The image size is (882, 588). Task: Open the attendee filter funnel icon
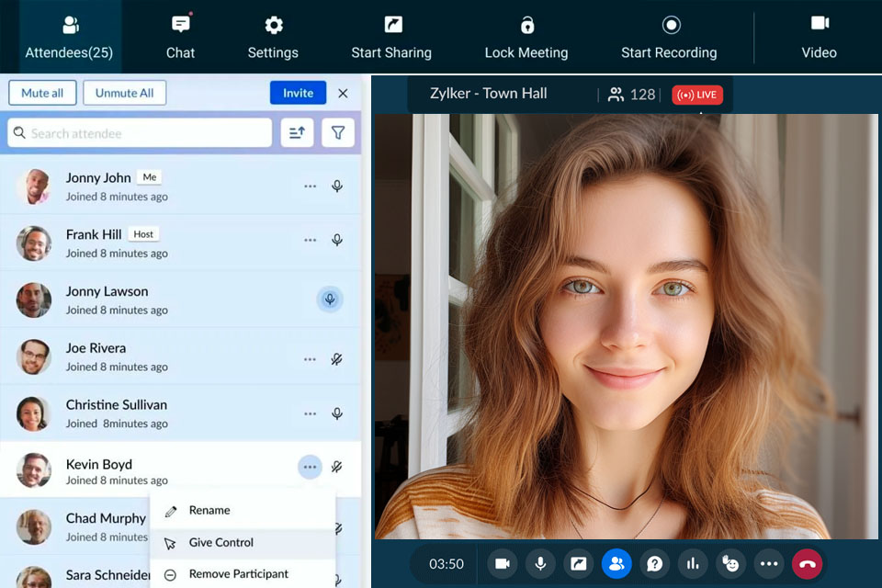point(338,133)
